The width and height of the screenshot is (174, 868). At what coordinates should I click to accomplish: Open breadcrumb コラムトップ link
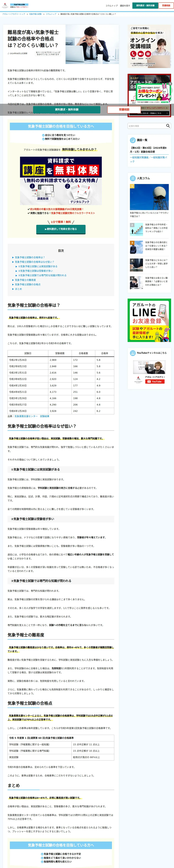click(x=51, y=14)
